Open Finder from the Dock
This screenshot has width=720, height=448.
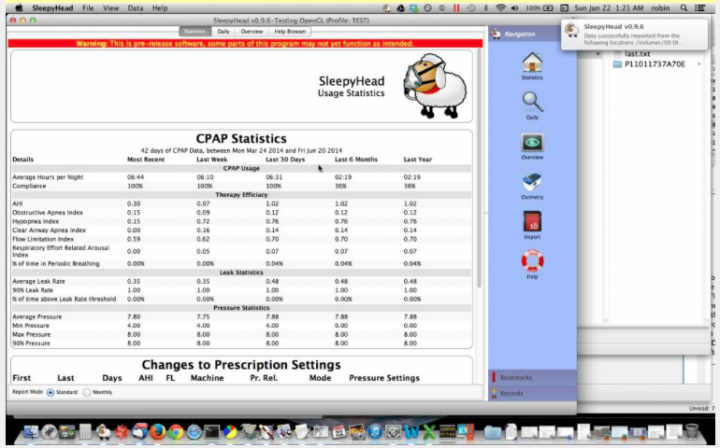pyautogui.click(x=31, y=432)
